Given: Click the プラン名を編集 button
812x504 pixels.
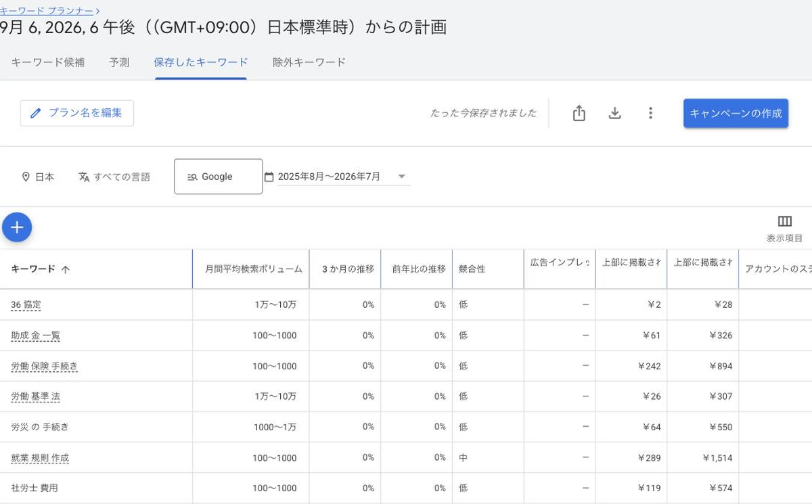Looking at the screenshot, I should [x=77, y=113].
